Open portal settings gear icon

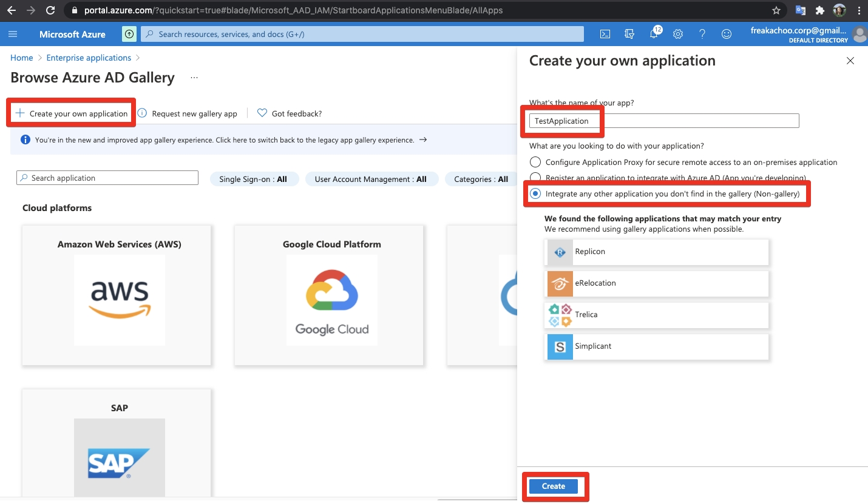(x=678, y=34)
